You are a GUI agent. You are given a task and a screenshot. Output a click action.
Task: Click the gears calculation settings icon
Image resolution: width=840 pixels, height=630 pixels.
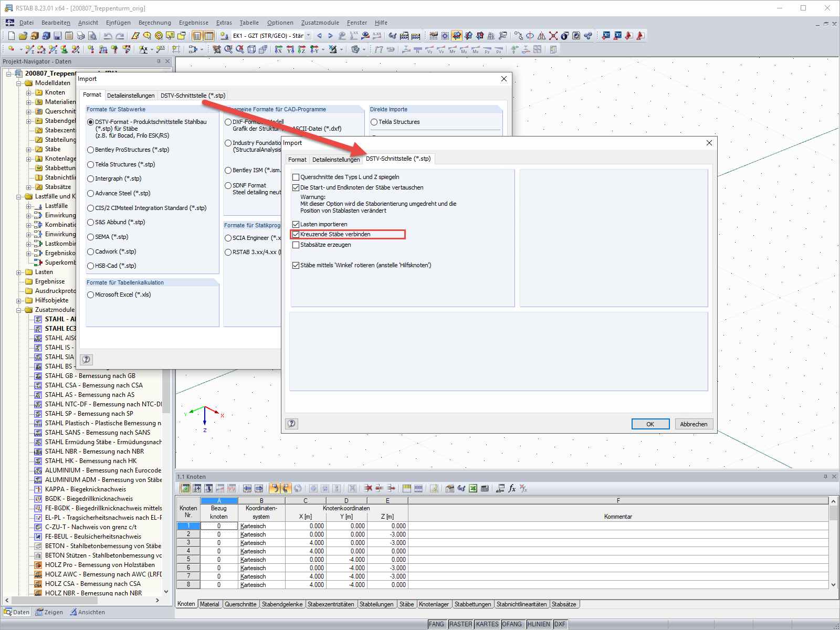tap(588, 36)
